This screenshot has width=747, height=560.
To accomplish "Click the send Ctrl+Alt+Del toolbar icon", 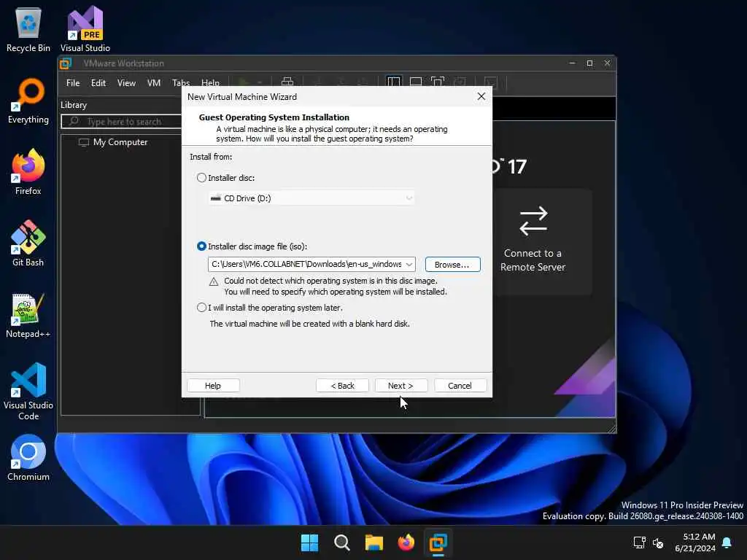I will [287, 82].
